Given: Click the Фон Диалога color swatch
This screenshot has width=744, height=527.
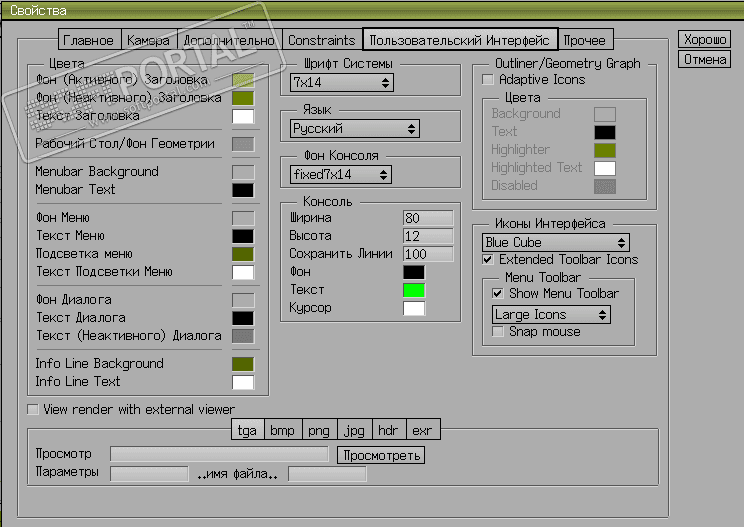Looking at the screenshot, I should [x=243, y=300].
